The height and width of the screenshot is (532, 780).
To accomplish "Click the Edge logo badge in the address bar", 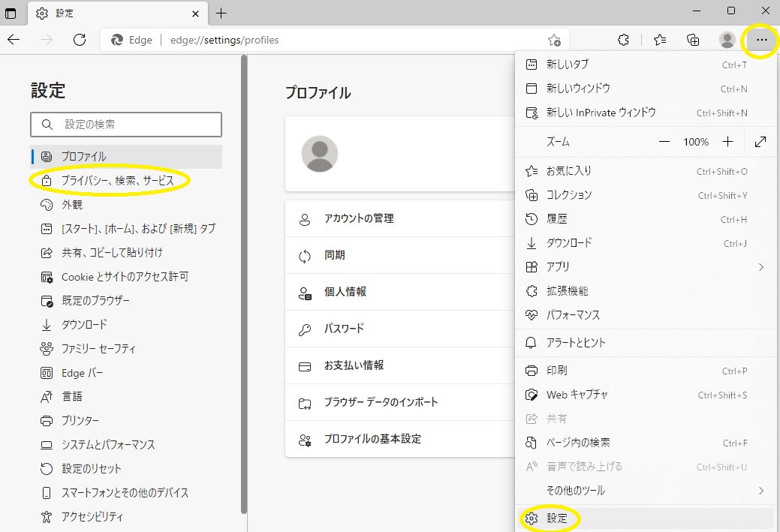I will pos(118,40).
